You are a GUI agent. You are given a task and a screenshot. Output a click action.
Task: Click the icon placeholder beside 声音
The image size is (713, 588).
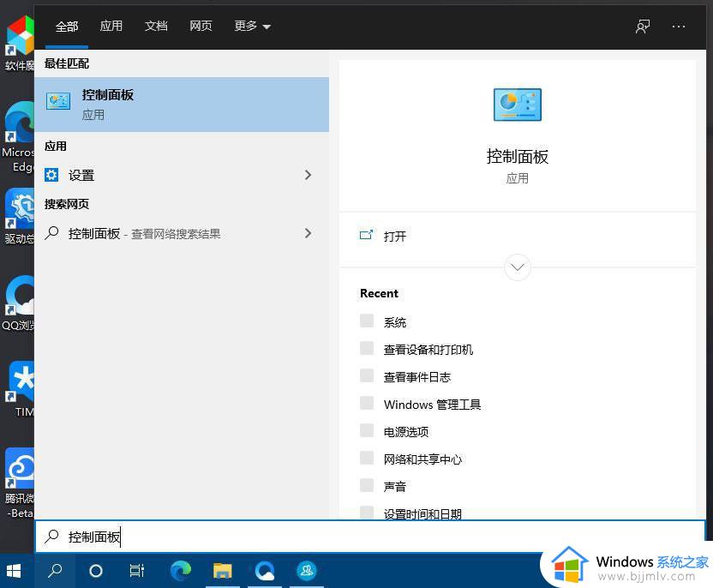tap(367, 485)
